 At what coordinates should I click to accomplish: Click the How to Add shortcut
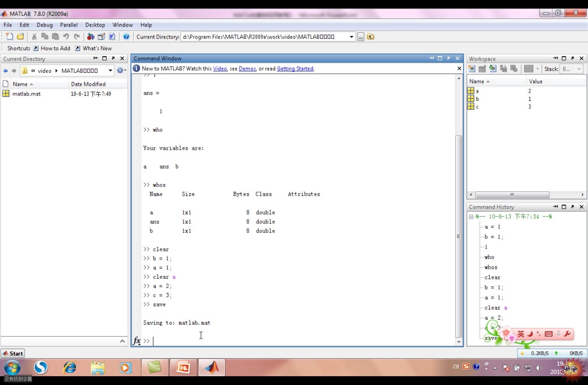pos(52,48)
